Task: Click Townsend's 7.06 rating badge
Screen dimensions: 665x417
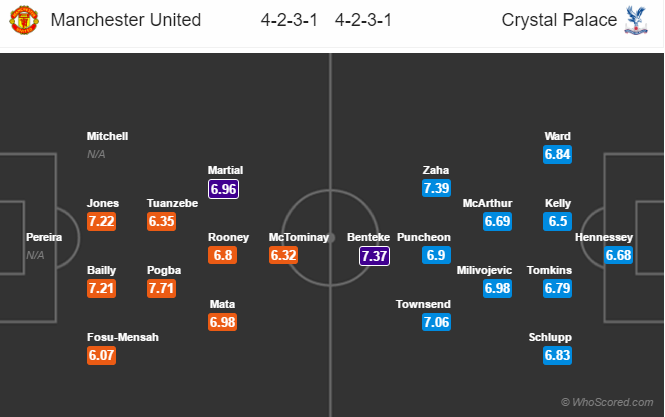Action: click(437, 322)
